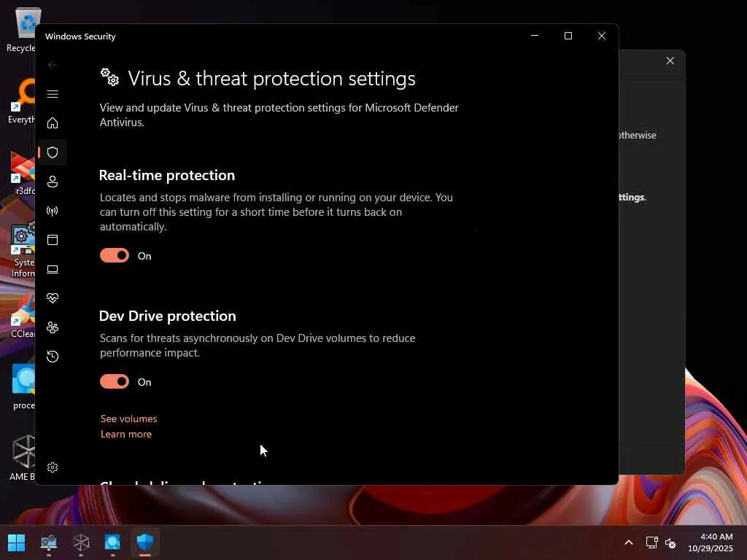Select the Everything desktop shortcut

pos(21,102)
